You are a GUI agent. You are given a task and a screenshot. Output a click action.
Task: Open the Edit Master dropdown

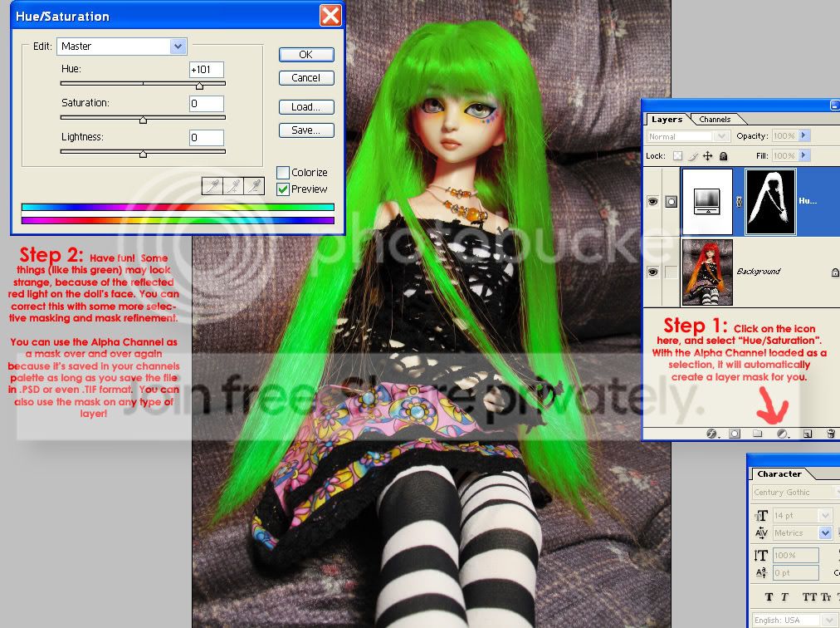(x=178, y=47)
